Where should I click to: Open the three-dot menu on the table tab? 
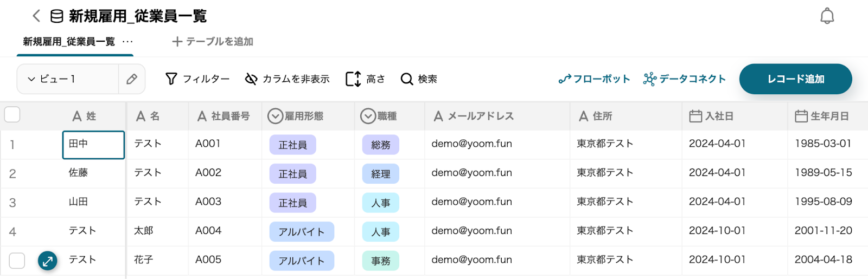pyautogui.click(x=127, y=42)
